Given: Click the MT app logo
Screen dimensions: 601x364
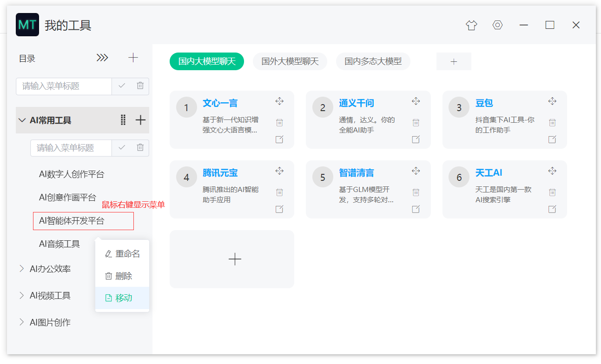Looking at the screenshot, I should [x=27, y=25].
